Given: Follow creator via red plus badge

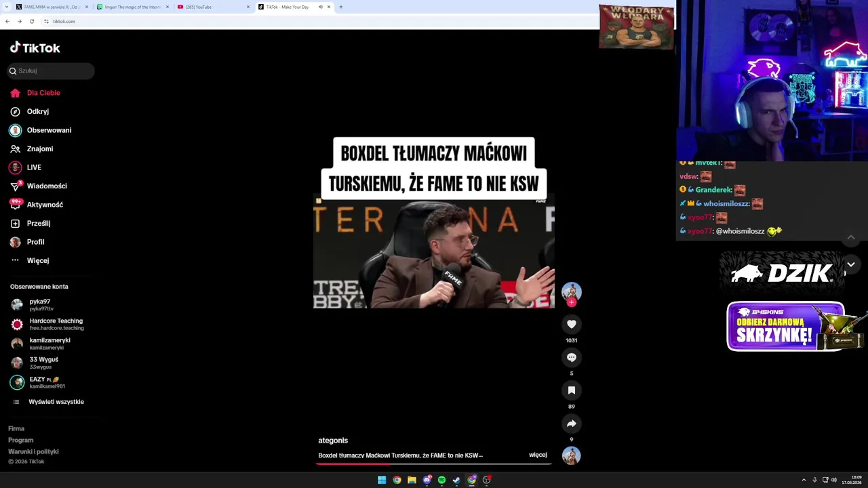Looking at the screenshot, I should pyautogui.click(x=572, y=302).
